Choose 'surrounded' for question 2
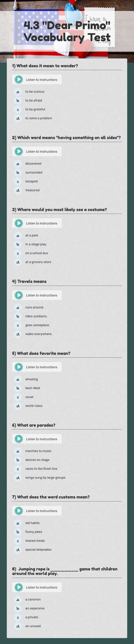 tap(34, 172)
